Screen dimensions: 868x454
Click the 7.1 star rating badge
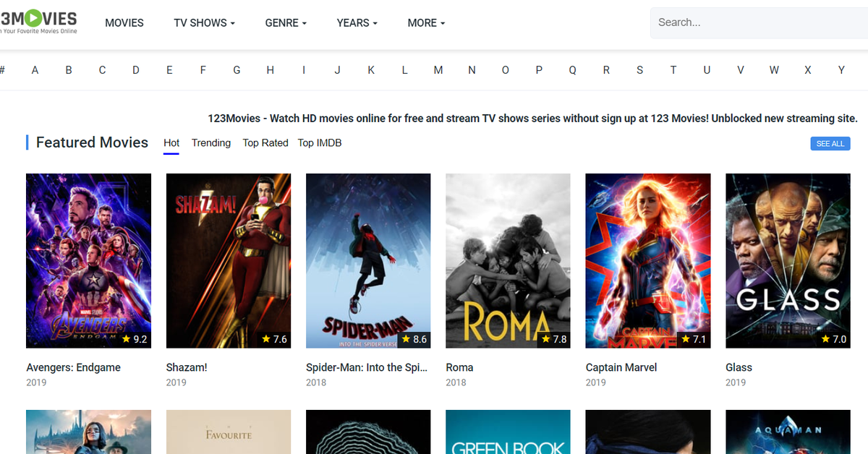coord(693,339)
